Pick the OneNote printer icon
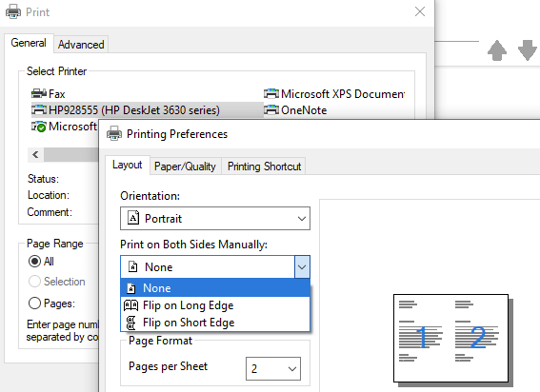The image size is (540, 392). [x=271, y=109]
